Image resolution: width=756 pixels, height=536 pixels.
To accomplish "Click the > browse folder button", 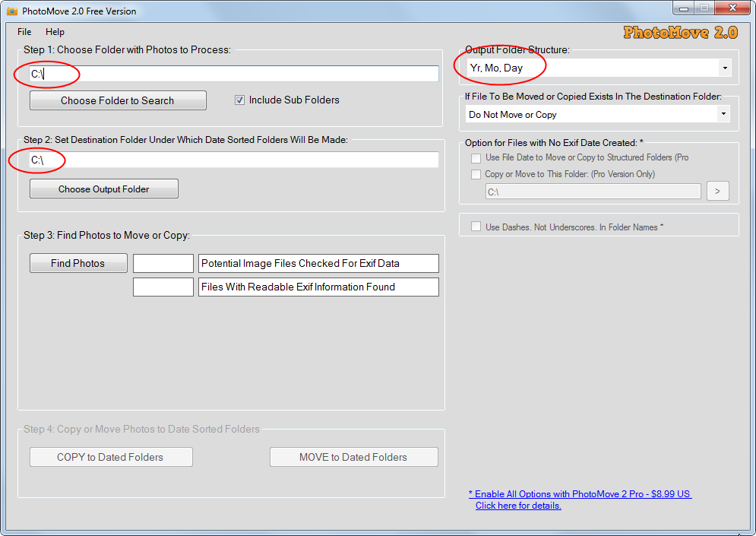I will [x=717, y=191].
